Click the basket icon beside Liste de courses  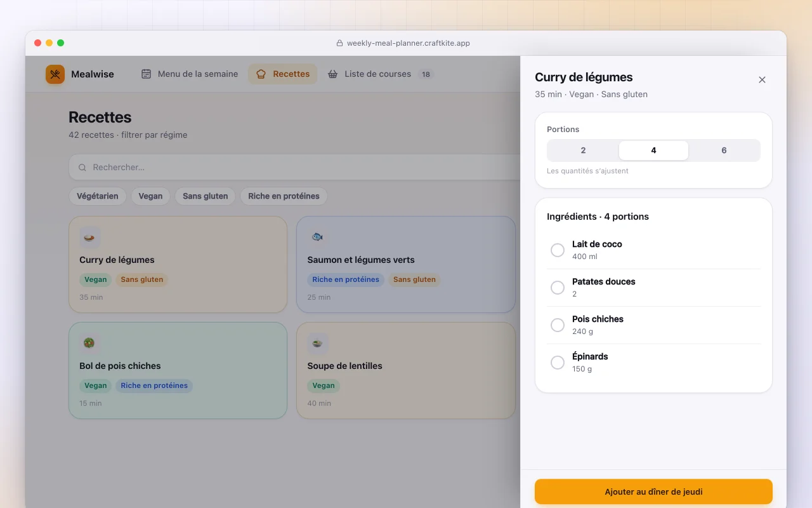332,74
